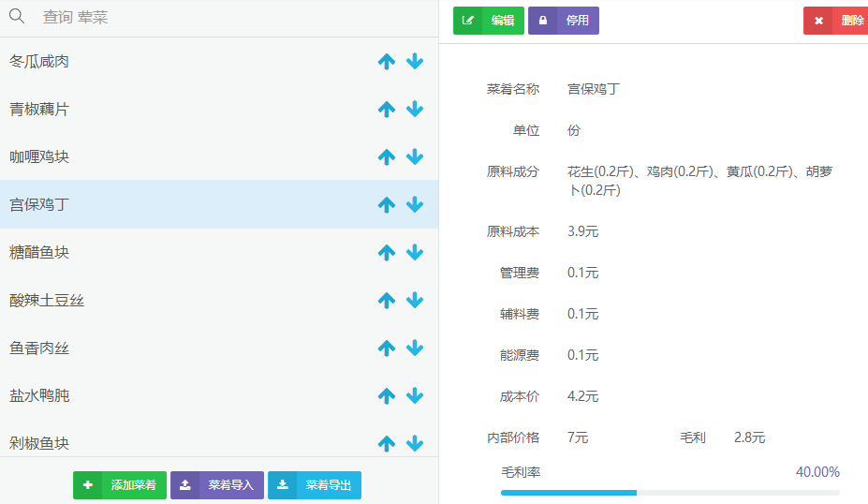Delete dish using red 删除 button
The width and height of the screenshot is (868, 504).
(836, 21)
